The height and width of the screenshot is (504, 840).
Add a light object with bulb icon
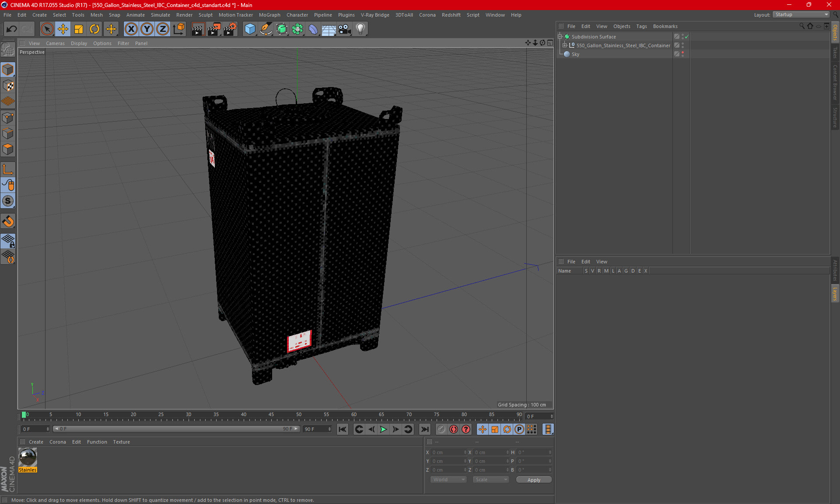tap(360, 29)
